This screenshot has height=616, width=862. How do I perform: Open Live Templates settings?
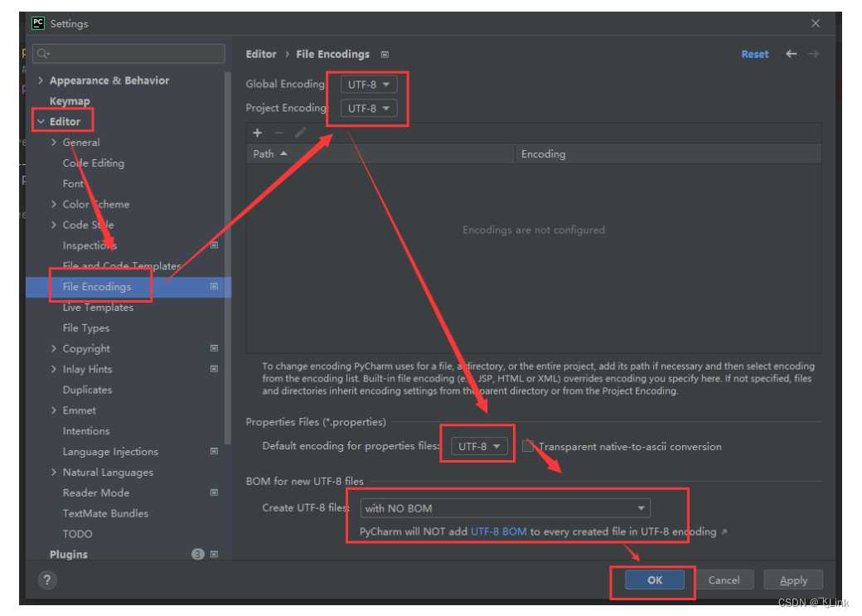click(x=98, y=307)
